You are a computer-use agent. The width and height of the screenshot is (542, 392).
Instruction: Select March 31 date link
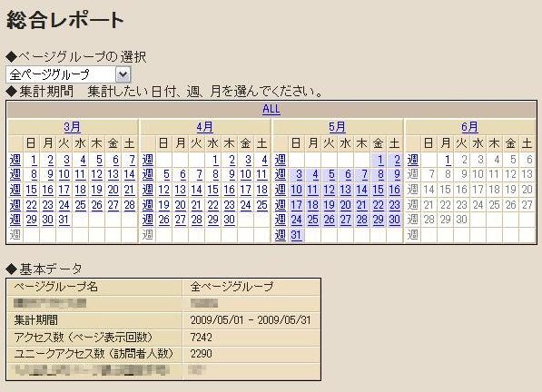pyautogui.click(x=64, y=220)
